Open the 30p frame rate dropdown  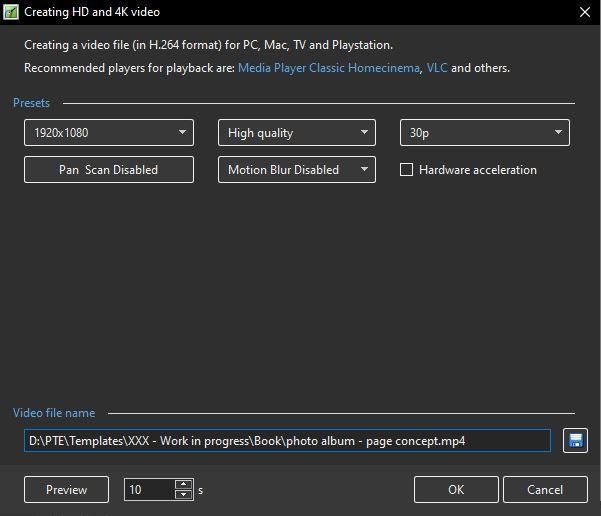tap(485, 133)
